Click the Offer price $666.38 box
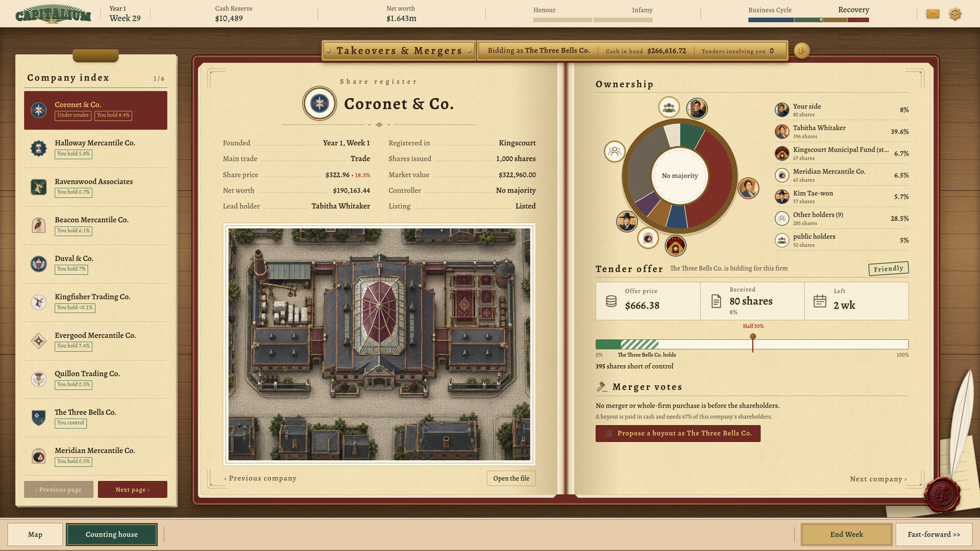Viewport: 980px width, 551px height. [648, 301]
